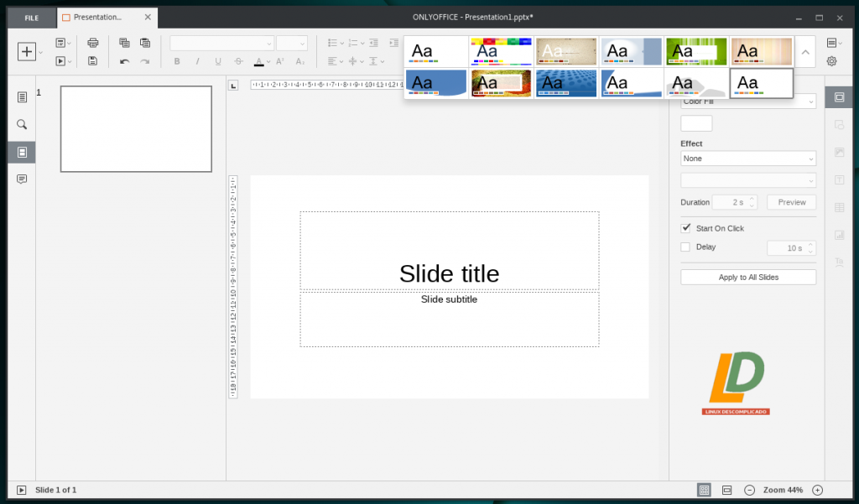Image resolution: width=859 pixels, height=504 pixels.
Task: Collapse the theme gallery with up chevron
Action: click(x=805, y=52)
